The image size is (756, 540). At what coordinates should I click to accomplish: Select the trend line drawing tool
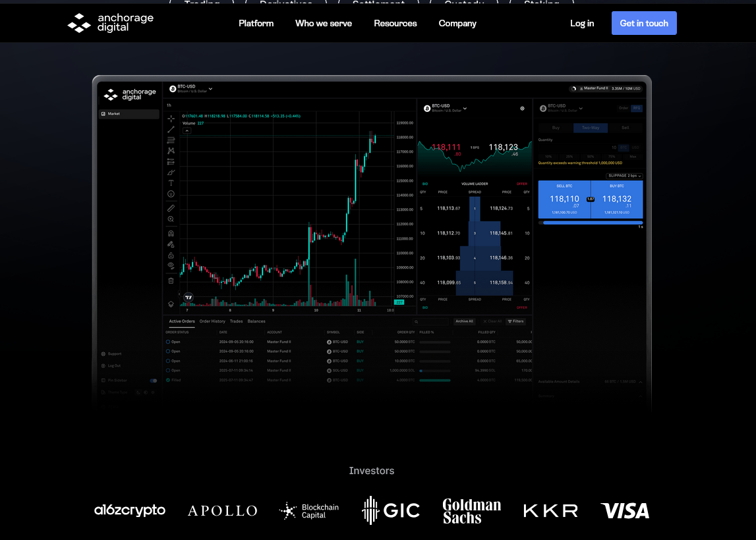click(171, 130)
